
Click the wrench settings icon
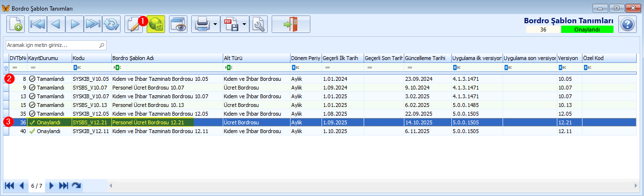(259, 24)
